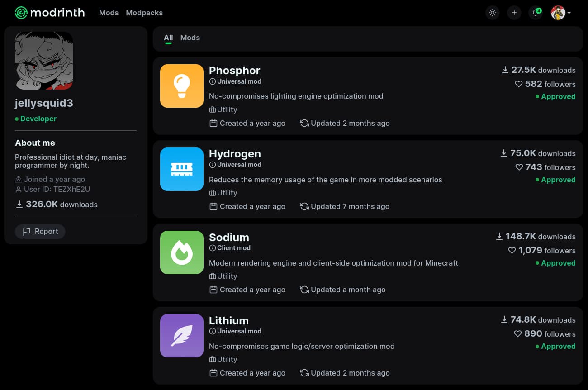This screenshot has height=390, width=588.
Task: Open notifications via the bell icon
Action: point(536,13)
